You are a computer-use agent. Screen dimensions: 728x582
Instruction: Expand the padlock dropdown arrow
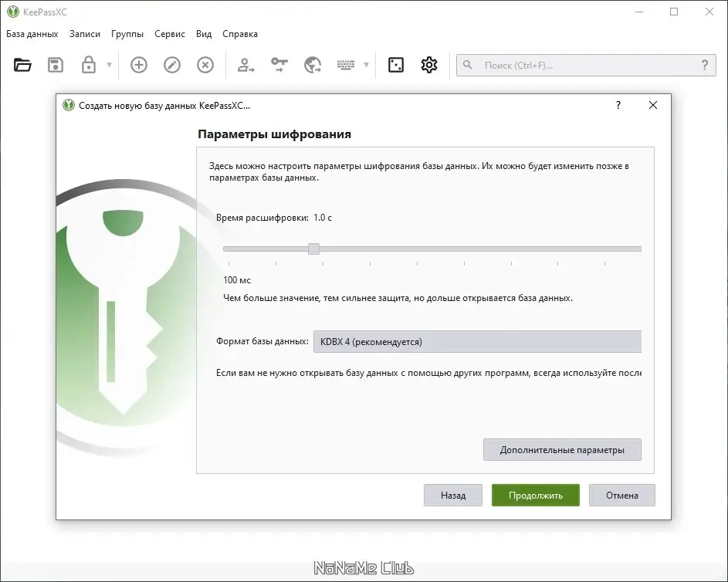pos(109,65)
